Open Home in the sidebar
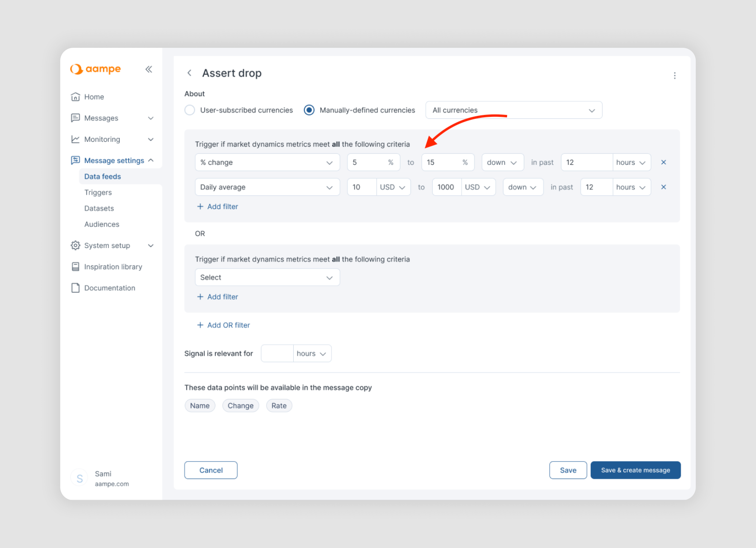 coord(94,97)
